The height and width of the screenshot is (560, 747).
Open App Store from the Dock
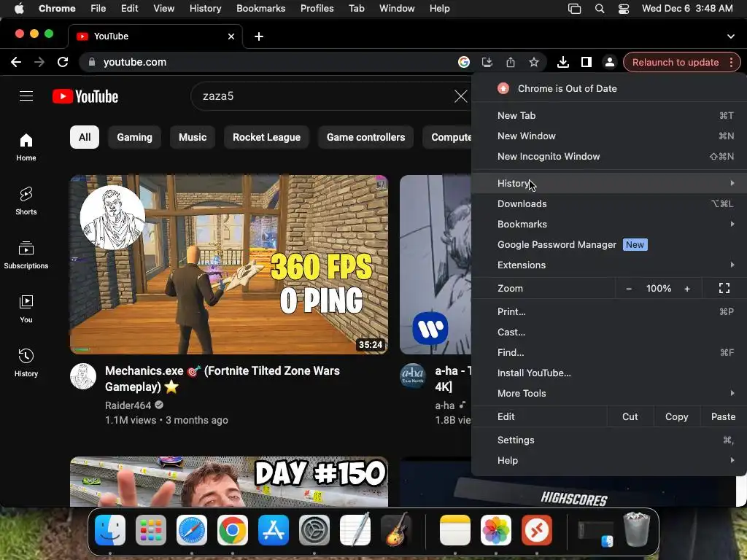tap(274, 530)
